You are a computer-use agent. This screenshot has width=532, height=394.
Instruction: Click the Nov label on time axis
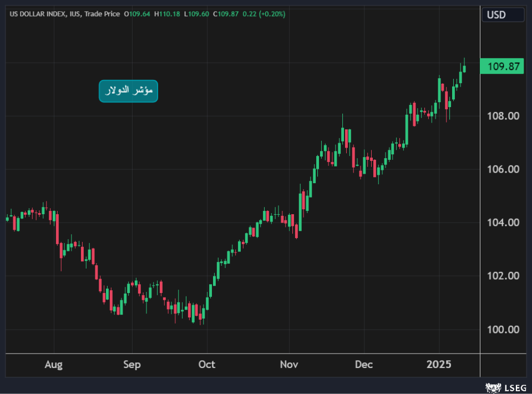[x=289, y=365]
